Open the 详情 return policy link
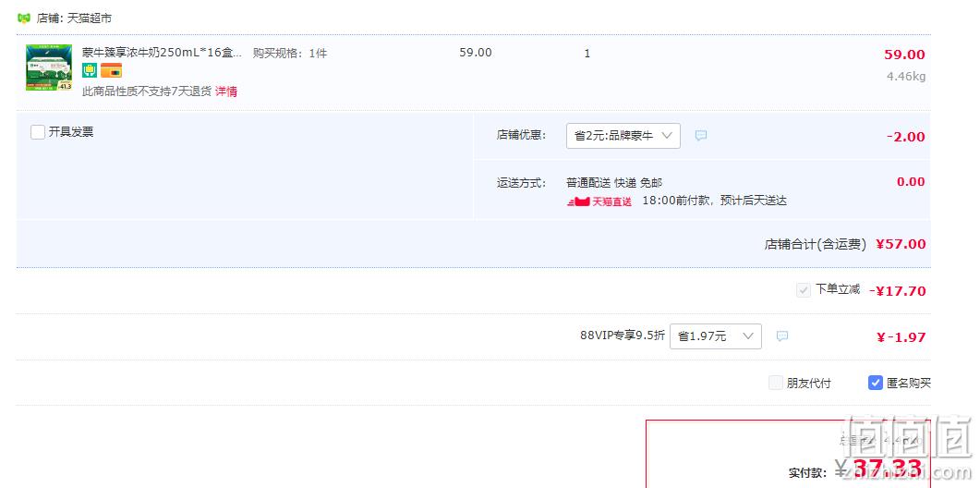Image resolution: width=980 pixels, height=488 pixels. pyautogui.click(x=226, y=91)
